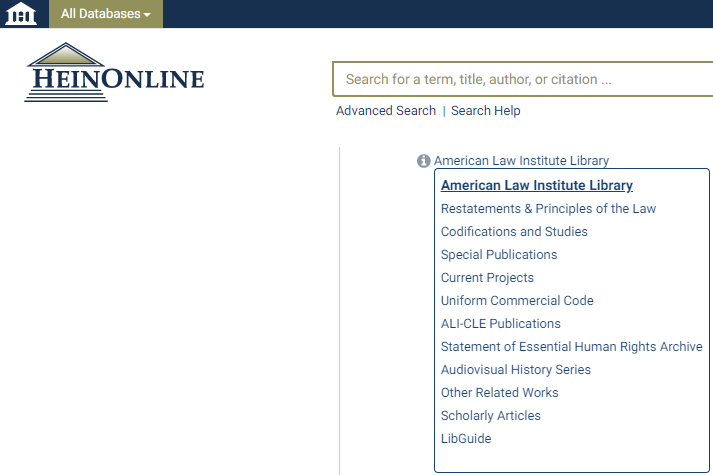
Task: Open the Search Help link
Action: (486, 110)
